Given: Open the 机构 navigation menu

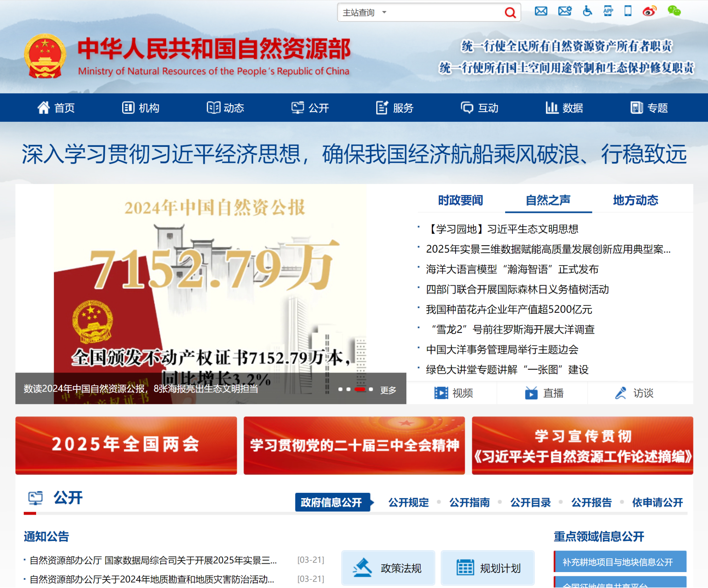Looking at the screenshot, I should pos(141,108).
